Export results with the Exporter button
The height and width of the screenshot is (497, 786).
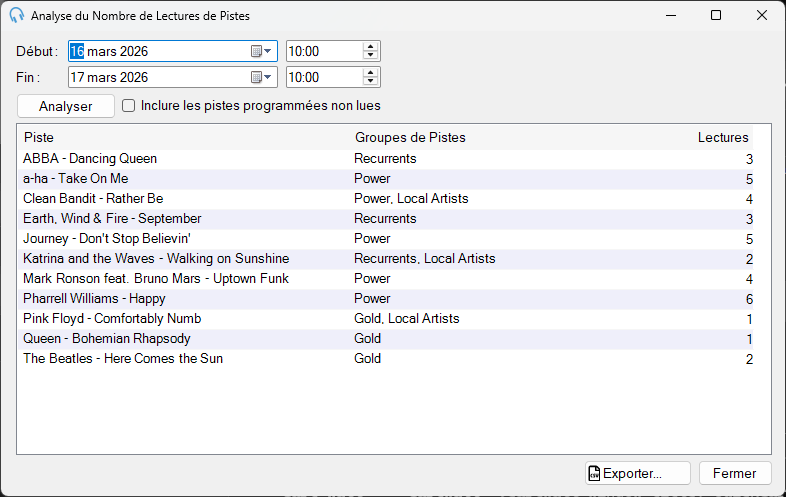pos(638,473)
